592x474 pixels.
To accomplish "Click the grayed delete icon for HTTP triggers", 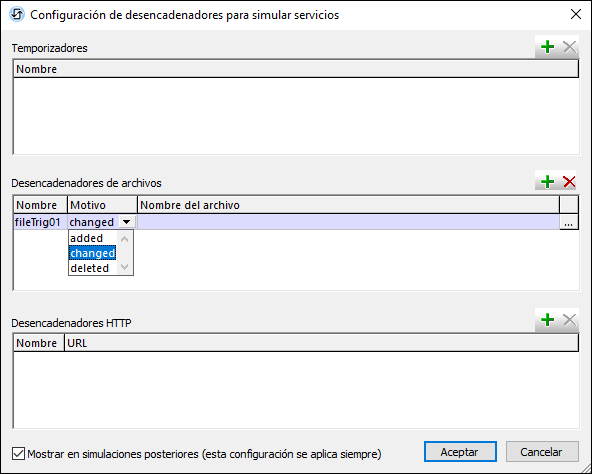I will click(569, 320).
